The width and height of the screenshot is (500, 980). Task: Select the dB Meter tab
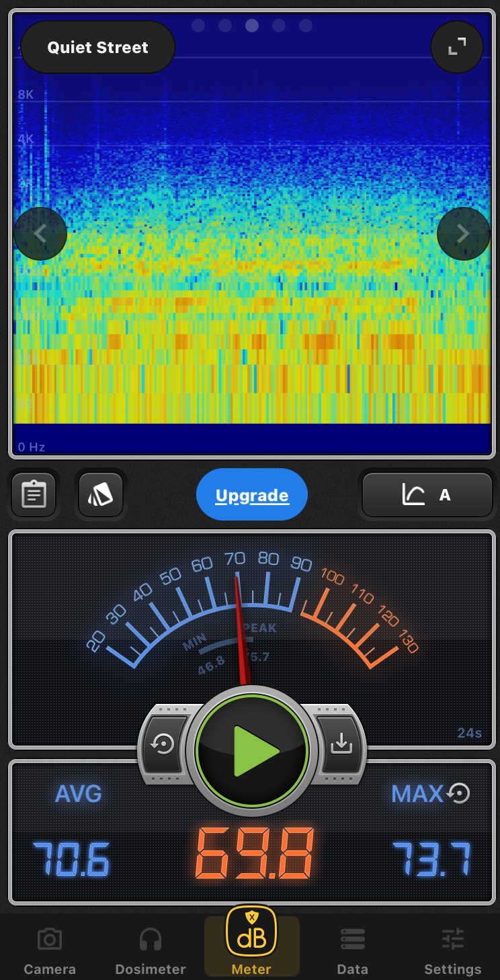pos(251,942)
